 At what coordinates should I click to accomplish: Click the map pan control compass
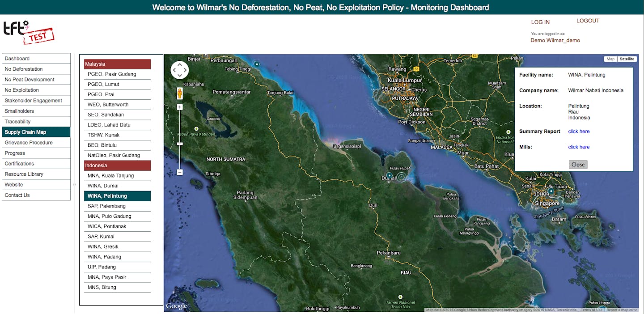pos(180,70)
